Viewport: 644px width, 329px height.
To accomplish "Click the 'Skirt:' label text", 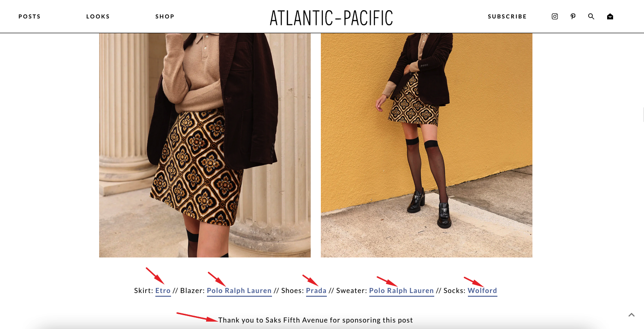I will point(143,291).
